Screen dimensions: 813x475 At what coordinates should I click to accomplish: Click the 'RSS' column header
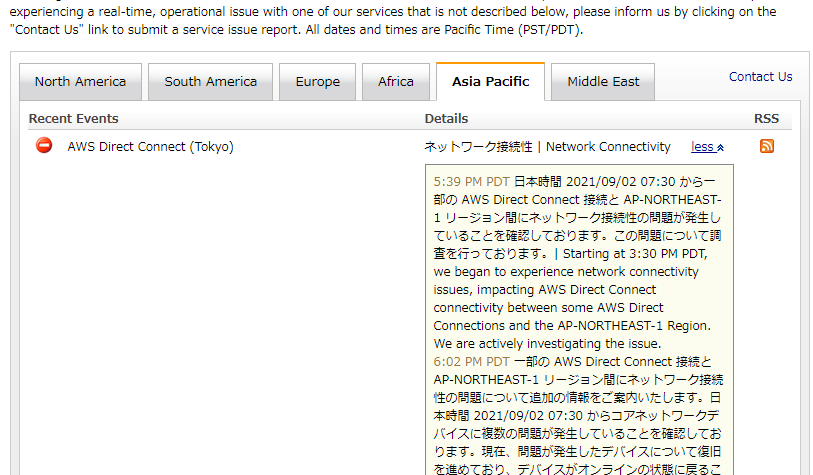766,119
